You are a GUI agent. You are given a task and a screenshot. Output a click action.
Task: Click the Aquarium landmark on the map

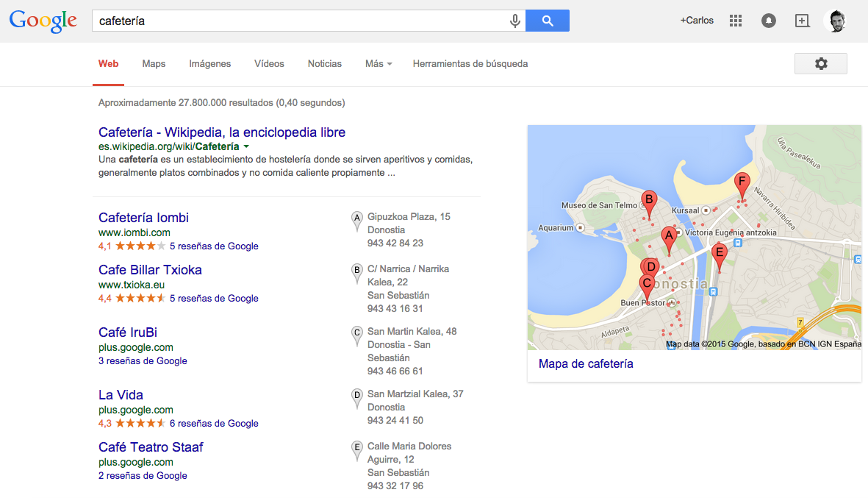[x=562, y=228]
